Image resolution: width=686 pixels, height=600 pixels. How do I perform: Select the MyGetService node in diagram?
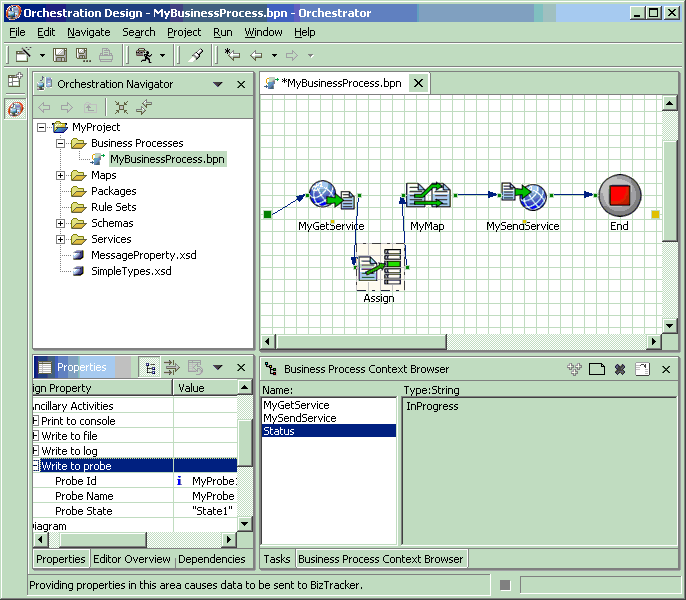point(332,195)
